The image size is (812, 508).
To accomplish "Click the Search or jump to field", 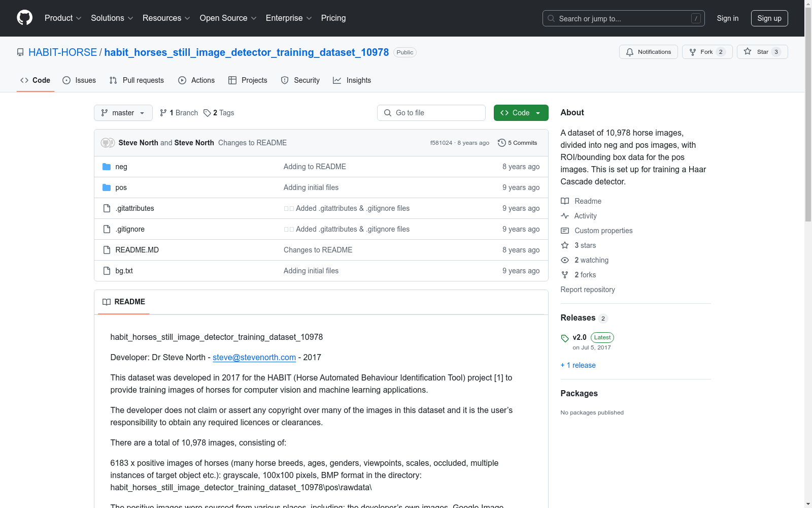I will (624, 18).
